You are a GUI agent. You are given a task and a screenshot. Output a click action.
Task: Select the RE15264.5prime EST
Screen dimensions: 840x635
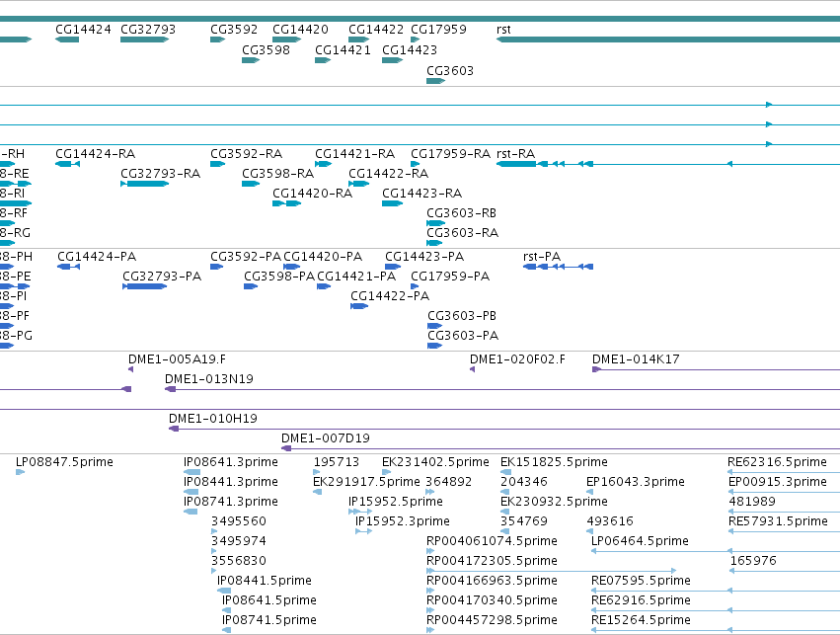point(716,630)
